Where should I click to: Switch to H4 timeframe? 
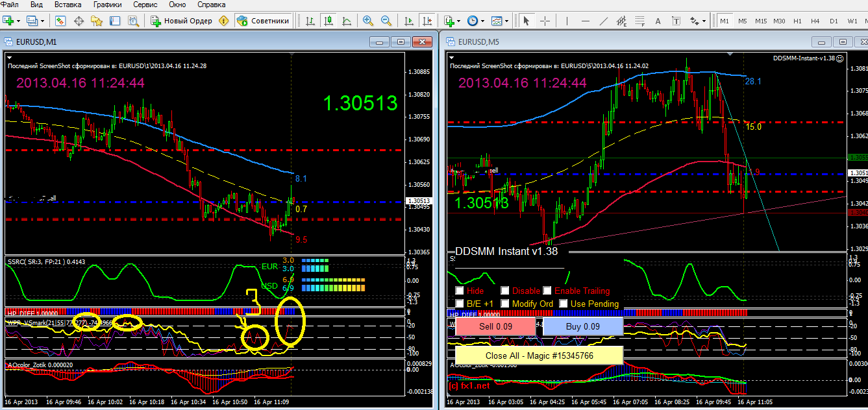pyautogui.click(x=815, y=21)
